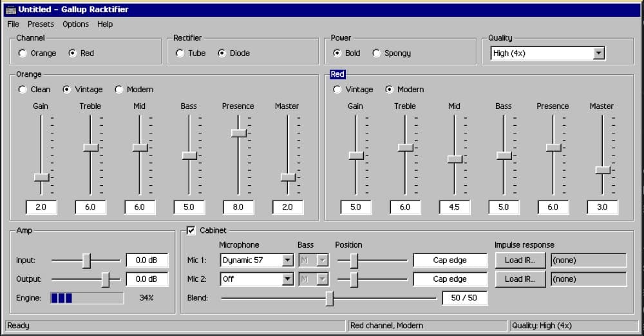Open the Help menu
The image size is (644, 336).
(x=105, y=25)
